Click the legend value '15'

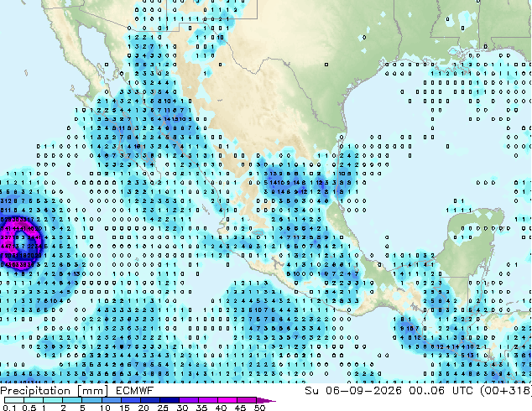tap(124, 408)
